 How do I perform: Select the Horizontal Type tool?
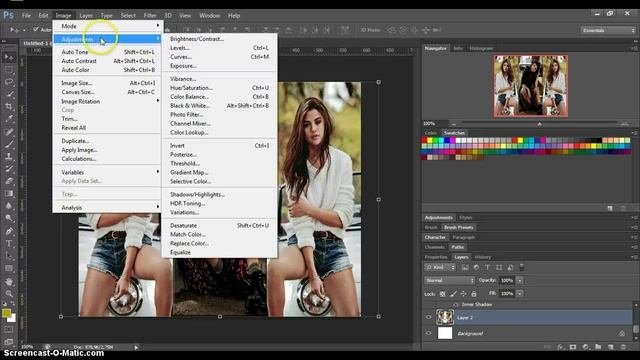[9, 244]
